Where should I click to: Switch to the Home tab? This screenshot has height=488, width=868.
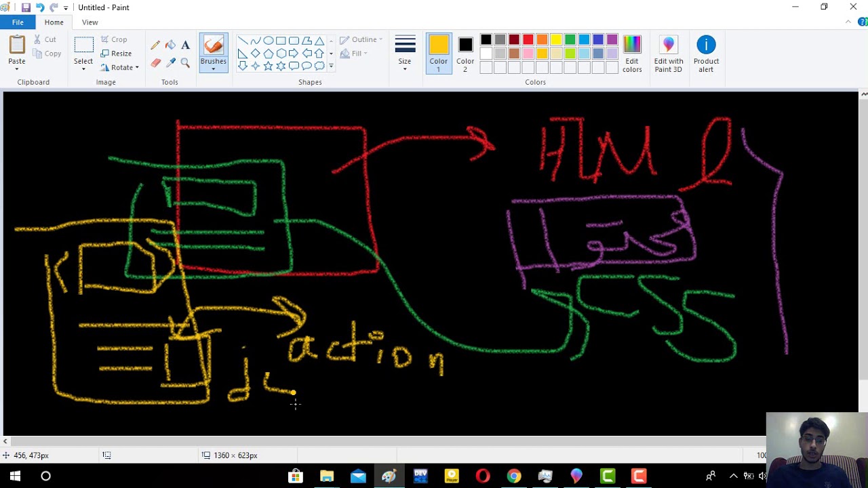click(54, 22)
